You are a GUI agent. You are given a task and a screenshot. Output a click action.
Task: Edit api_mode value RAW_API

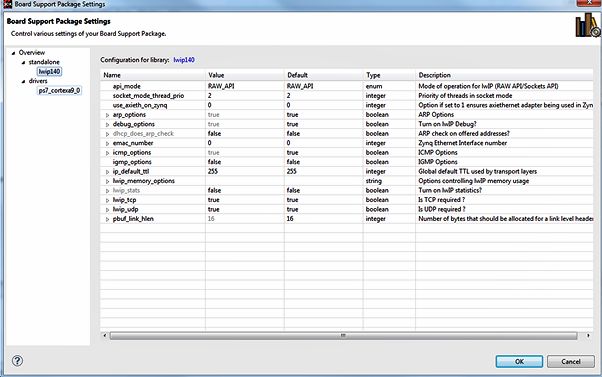pos(245,86)
